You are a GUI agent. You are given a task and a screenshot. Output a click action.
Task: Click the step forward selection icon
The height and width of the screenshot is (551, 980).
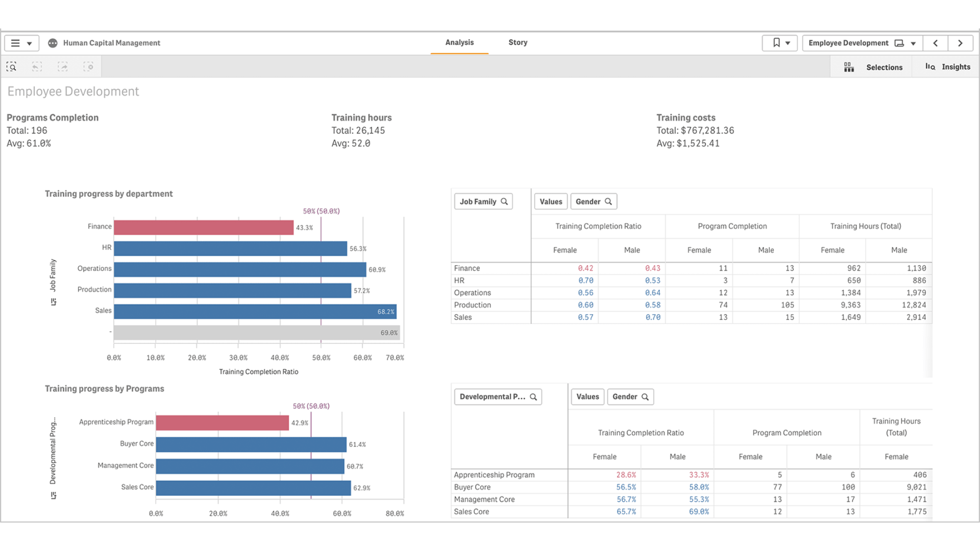pyautogui.click(x=63, y=67)
